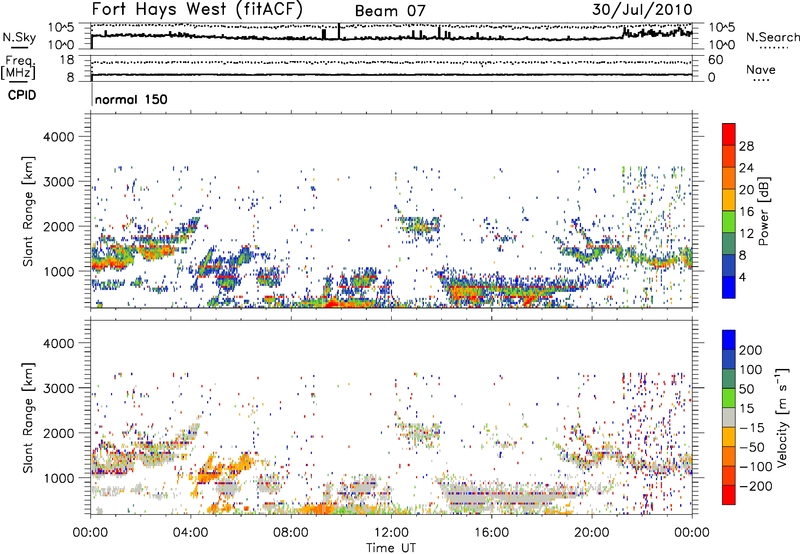Image resolution: width=800 pixels, height=554 pixels.
Task: Click the 'Slant Range [km]' label of velocity panel
Action: (28, 417)
